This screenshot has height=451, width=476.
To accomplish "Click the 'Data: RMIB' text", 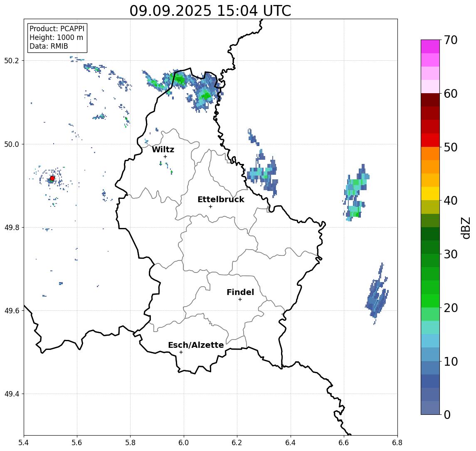I will tap(49, 46).
